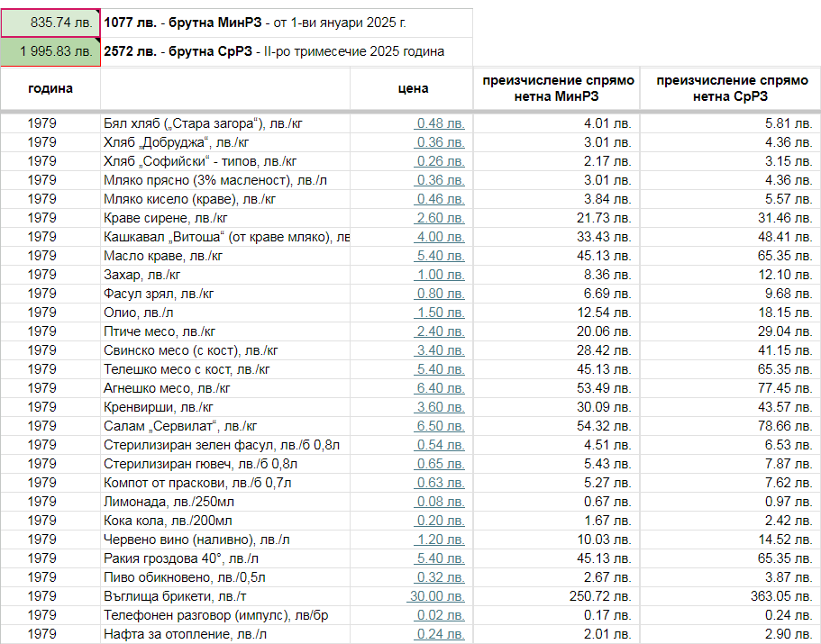
Task: Select the 'Пиво обикновено' cell
Action: 225,577
